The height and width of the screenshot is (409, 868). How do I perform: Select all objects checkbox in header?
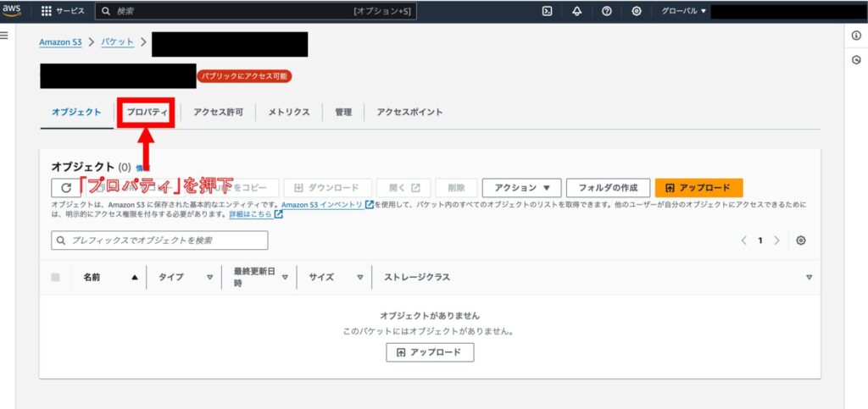(55, 278)
